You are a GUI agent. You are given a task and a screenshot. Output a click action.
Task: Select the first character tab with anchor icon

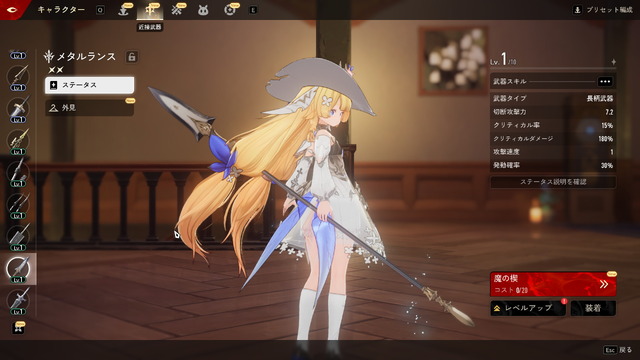click(124, 10)
